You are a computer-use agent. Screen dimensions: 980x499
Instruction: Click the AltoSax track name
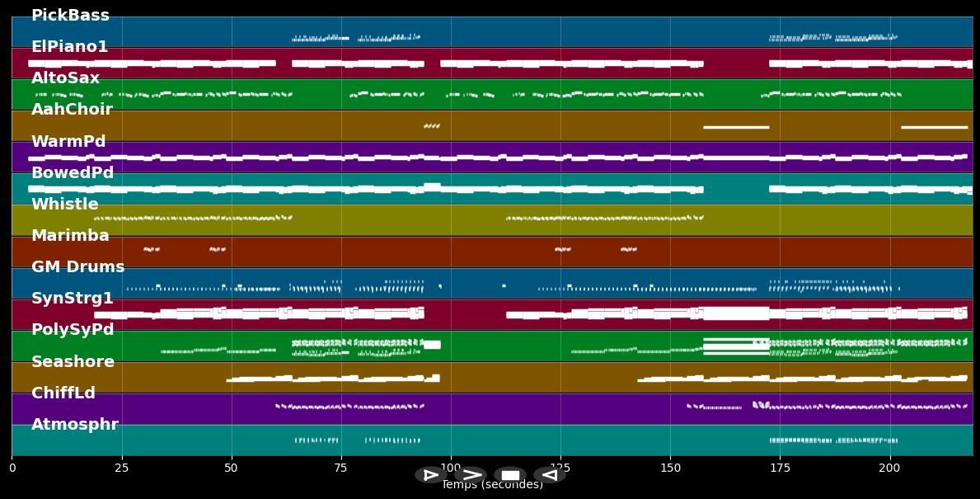point(65,78)
